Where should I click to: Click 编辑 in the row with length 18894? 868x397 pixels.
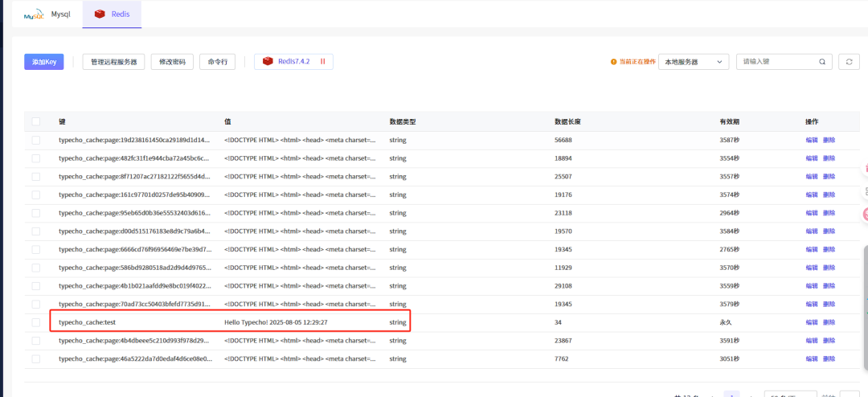[x=812, y=158]
